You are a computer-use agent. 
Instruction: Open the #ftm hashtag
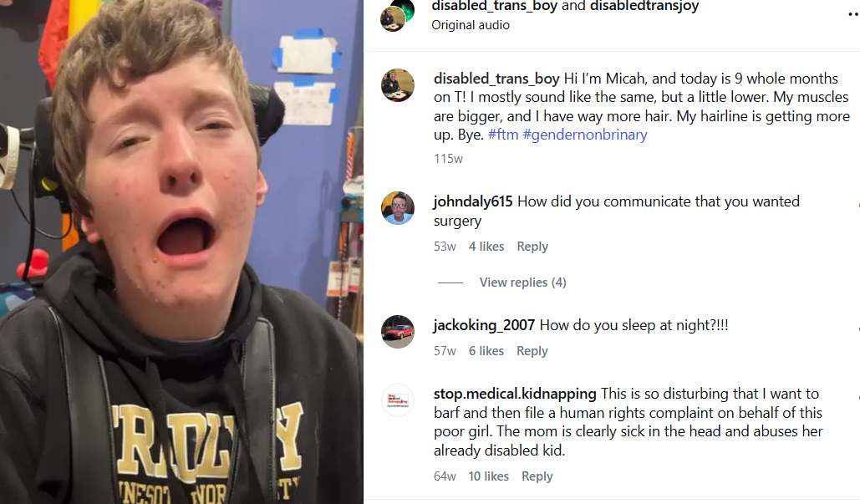point(503,135)
